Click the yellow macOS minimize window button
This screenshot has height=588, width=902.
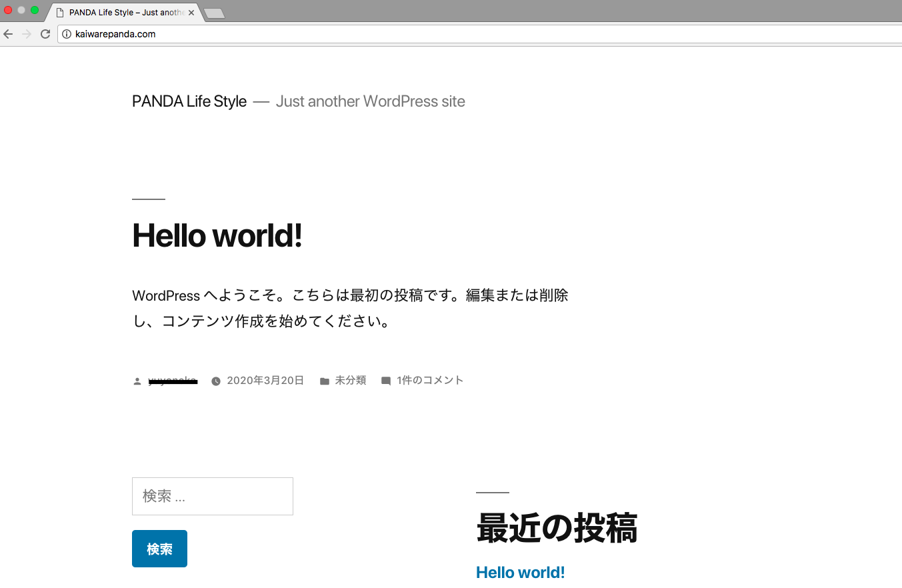point(21,10)
